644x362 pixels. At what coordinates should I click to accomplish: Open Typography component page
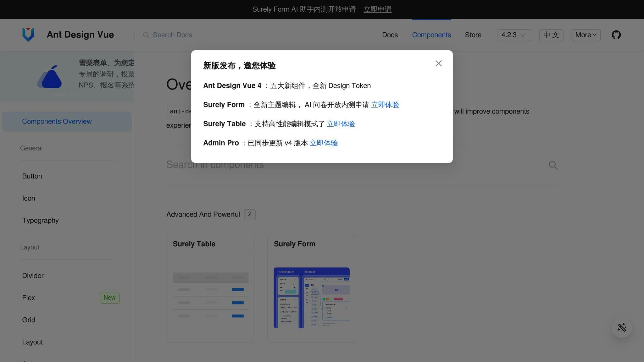[40, 221]
